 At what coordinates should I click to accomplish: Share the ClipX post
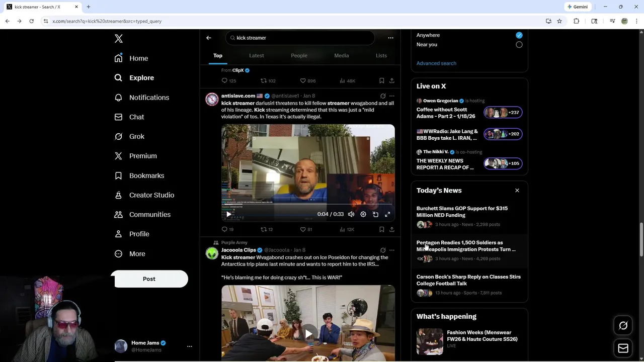tap(391, 80)
